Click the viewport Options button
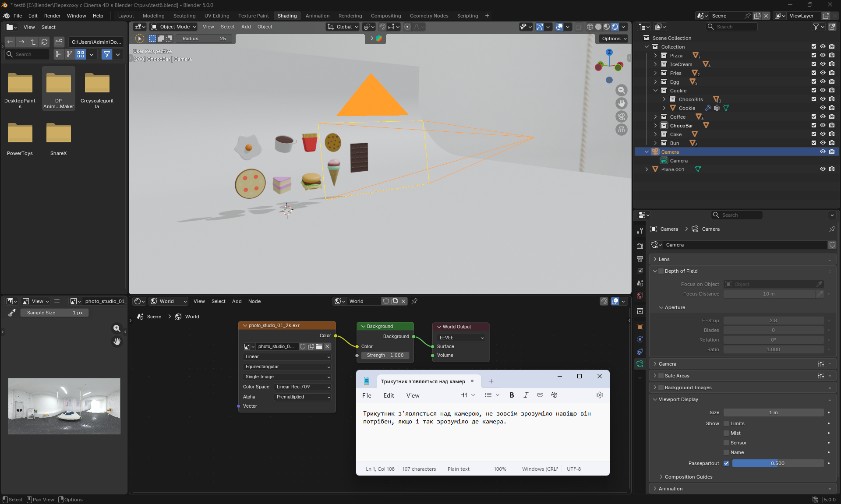The height and width of the screenshot is (504, 841). tap(614, 39)
